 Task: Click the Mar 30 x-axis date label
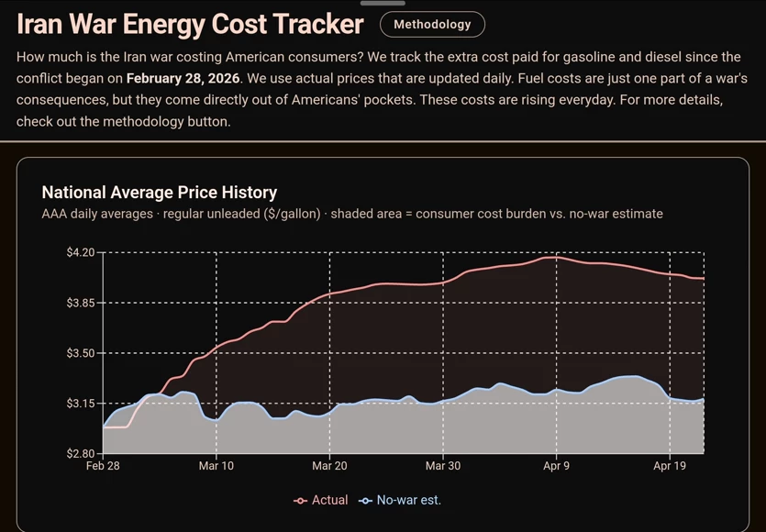click(442, 466)
